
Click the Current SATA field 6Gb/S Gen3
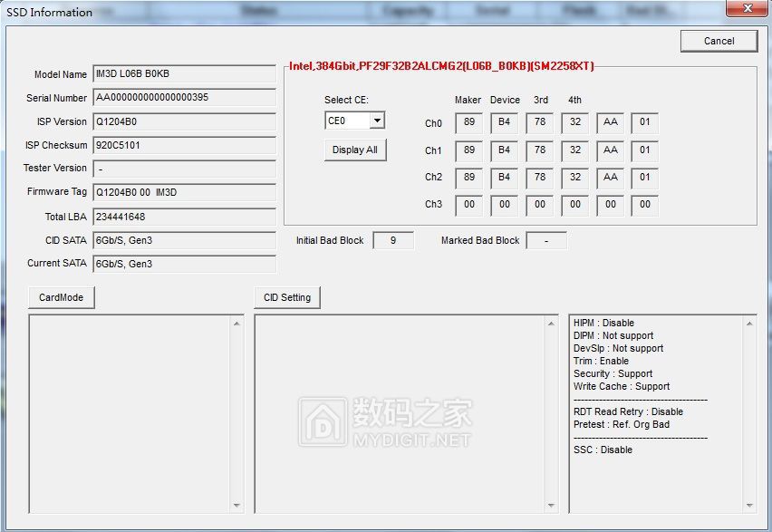(x=184, y=264)
